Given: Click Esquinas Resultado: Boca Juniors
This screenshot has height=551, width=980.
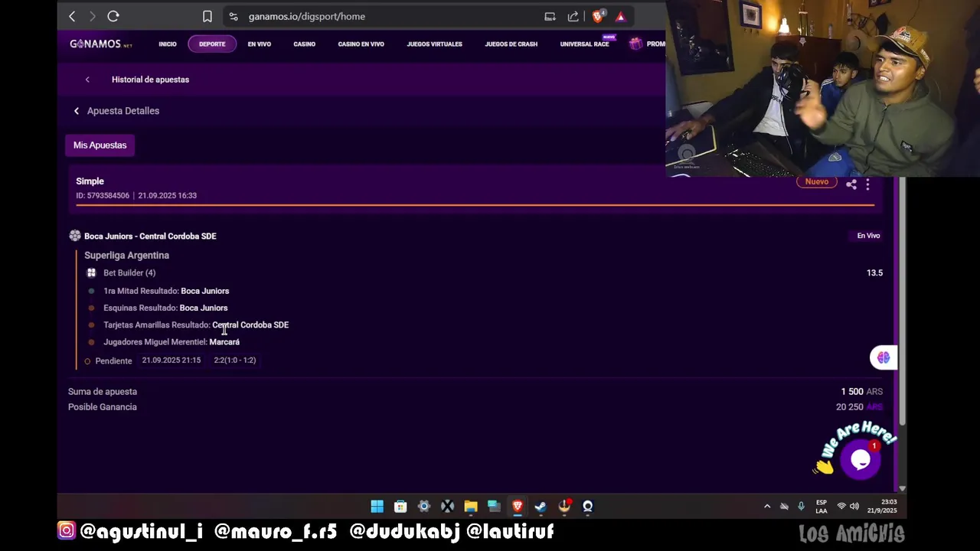Looking at the screenshot, I should click(x=165, y=308).
